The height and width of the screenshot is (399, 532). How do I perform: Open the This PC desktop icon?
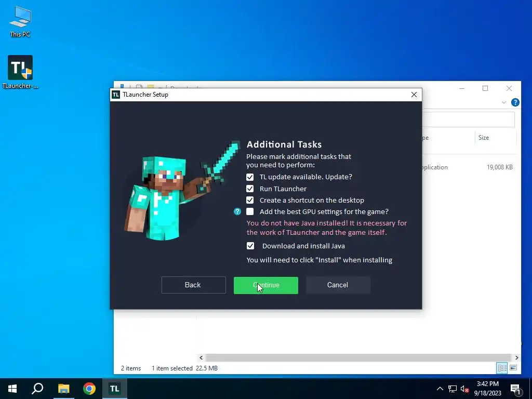[x=20, y=21]
